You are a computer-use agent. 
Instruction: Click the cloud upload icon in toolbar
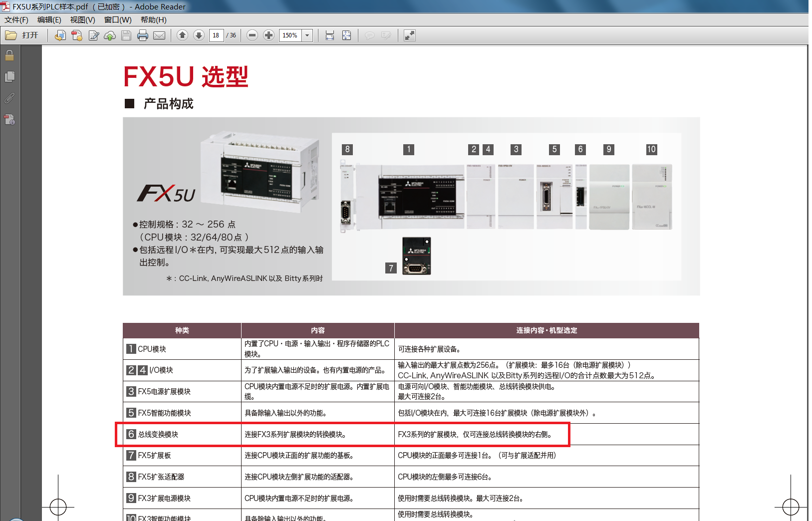click(110, 35)
